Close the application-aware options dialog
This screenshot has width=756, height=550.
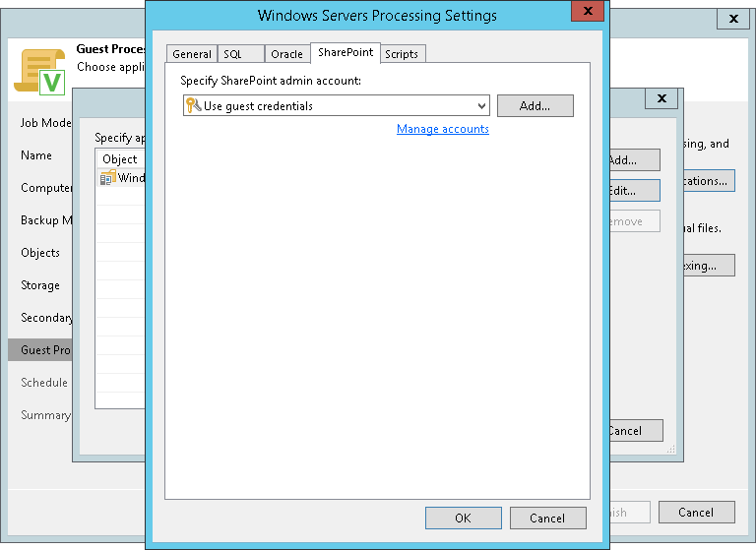(x=661, y=98)
